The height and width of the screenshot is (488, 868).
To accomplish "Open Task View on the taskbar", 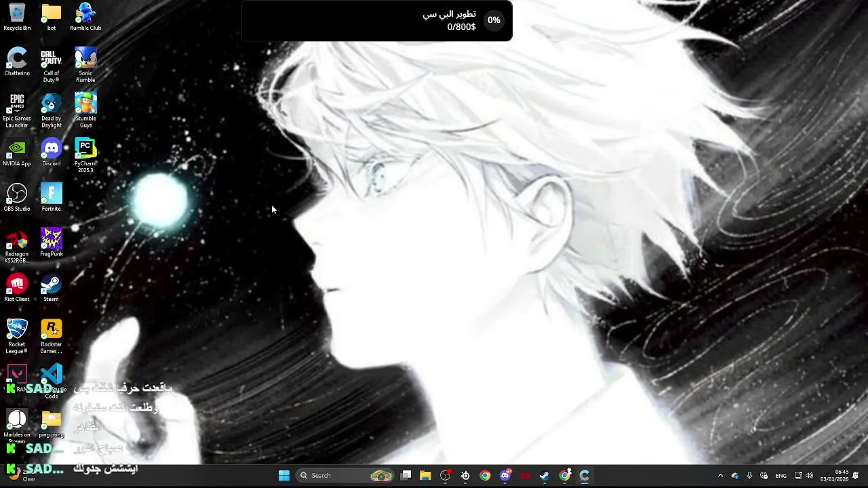I will pyautogui.click(x=406, y=476).
